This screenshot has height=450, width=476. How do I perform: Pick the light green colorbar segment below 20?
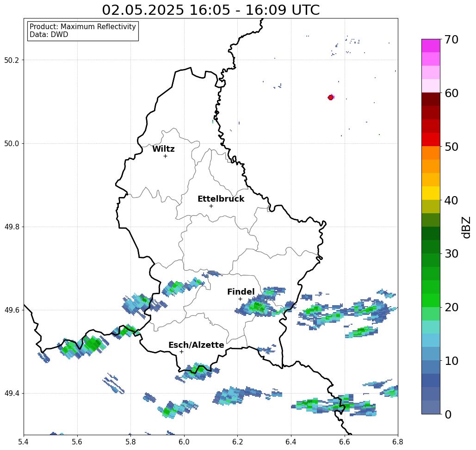click(431, 314)
